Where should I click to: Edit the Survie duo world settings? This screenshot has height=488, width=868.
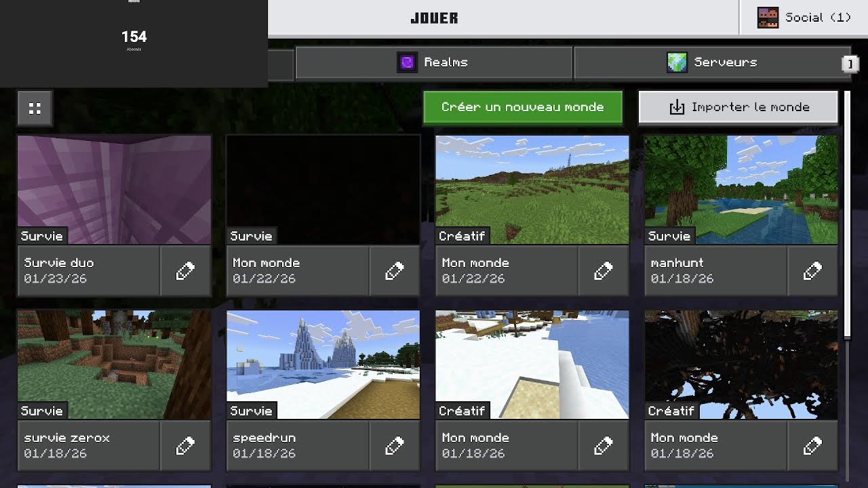click(186, 271)
